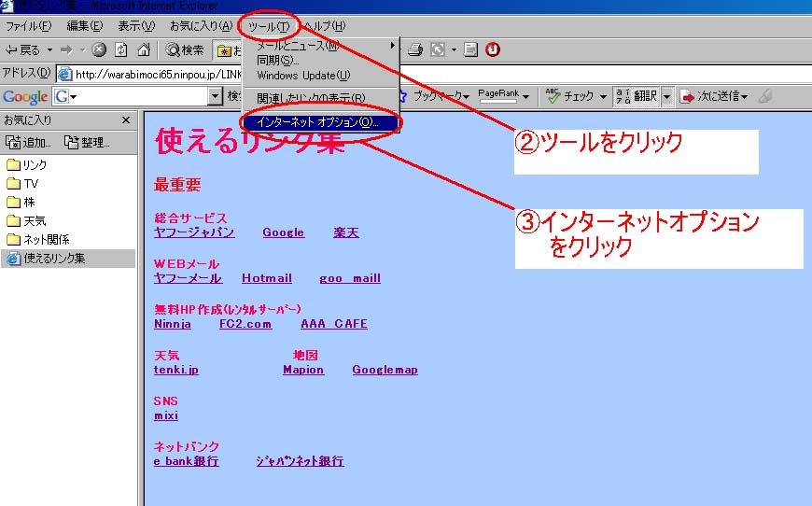Expand the Back button history dropdown
The height and width of the screenshot is (506, 812).
click(x=49, y=50)
